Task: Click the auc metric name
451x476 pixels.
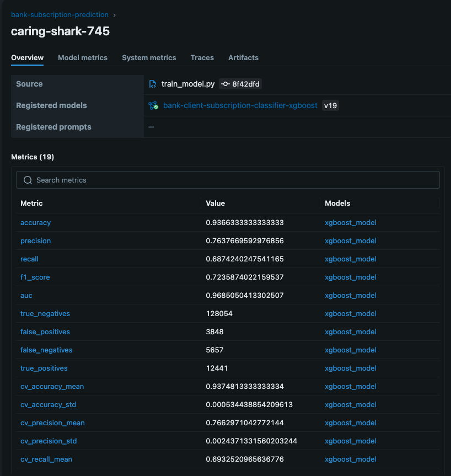Action: click(x=26, y=296)
